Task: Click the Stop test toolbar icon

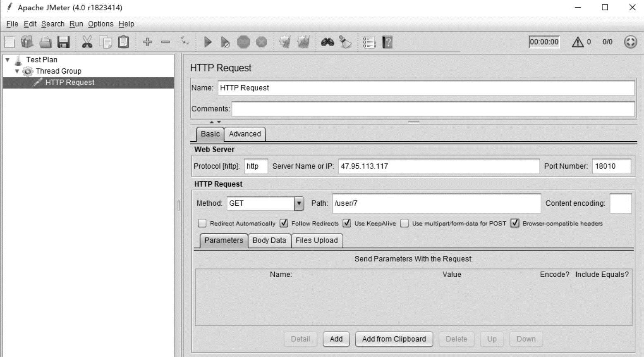Action: tap(244, 42)
